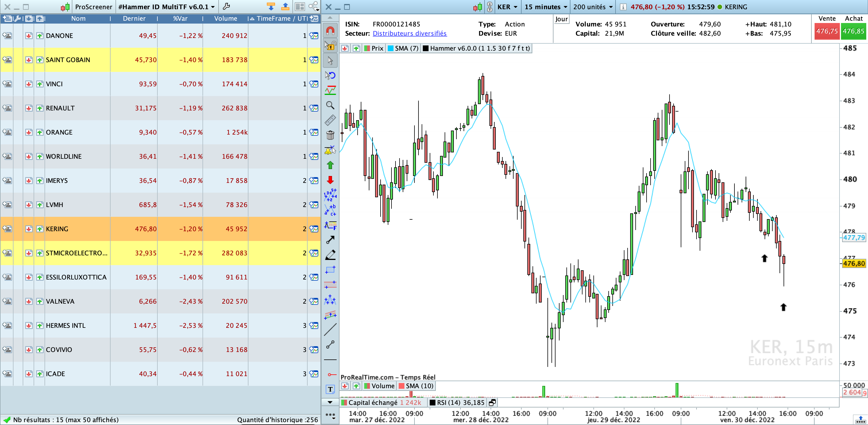868x425 pixels.
Task: Click green up arrow on the Volume panel
Action: click(356, 386)
